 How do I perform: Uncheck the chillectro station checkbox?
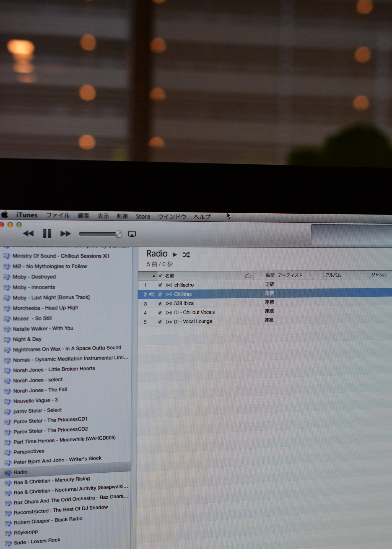tap(160, 285)
